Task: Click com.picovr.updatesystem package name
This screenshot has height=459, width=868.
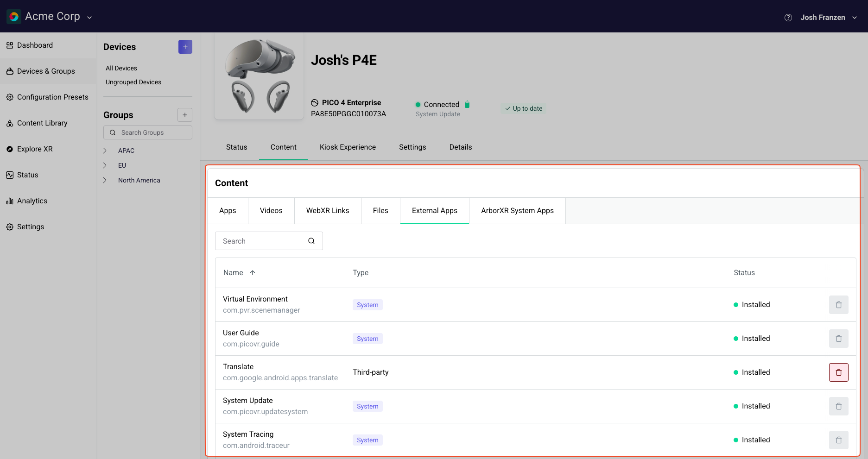Action: click(x=265, y=412)
